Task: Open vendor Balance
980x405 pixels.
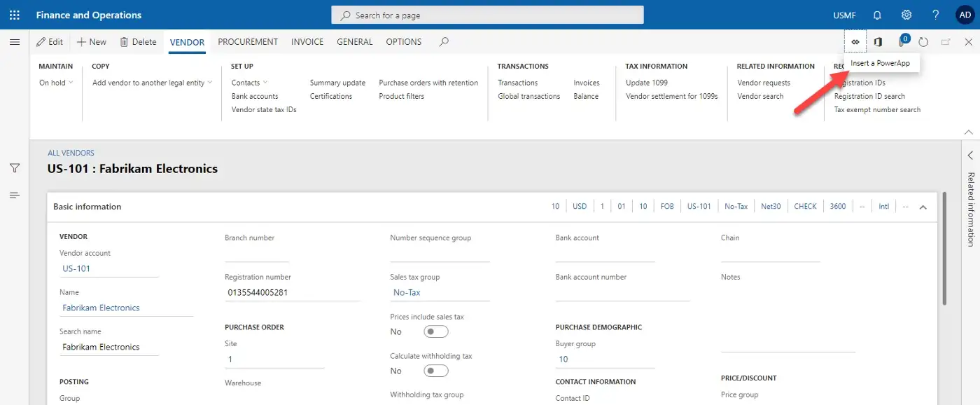Action: [x=586, y=96]
